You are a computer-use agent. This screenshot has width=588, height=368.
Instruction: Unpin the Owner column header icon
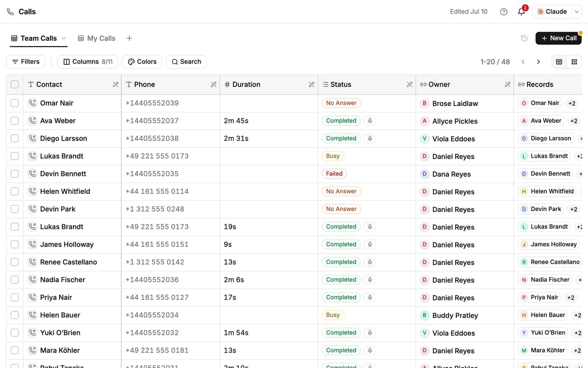pyautogui.click(x=508, y=85)
